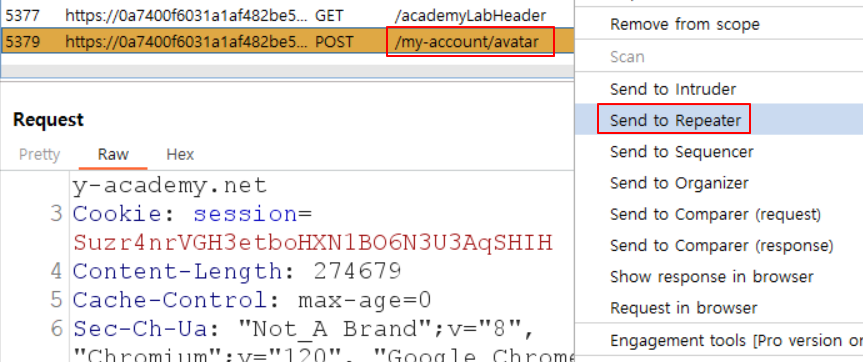863x362 pixels.
Task: Click the Content-Length header line
Action: [237, 271]
